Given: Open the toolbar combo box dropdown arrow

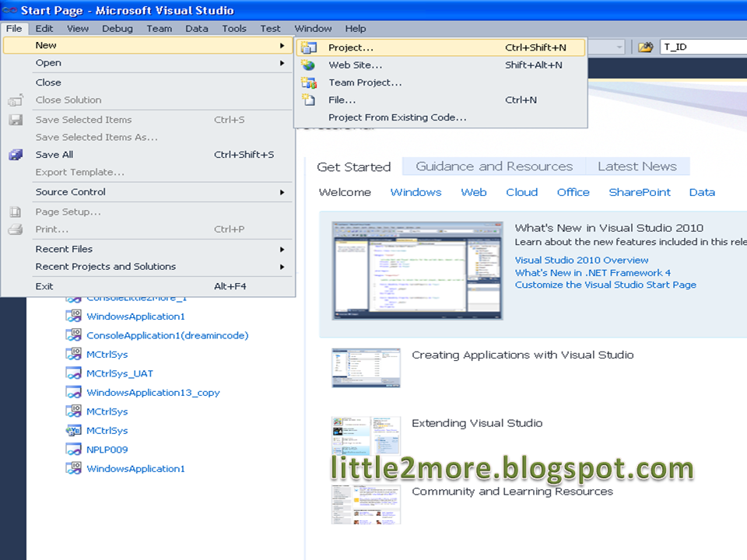Looking at the screenshot, I should [x=619, y=47].
